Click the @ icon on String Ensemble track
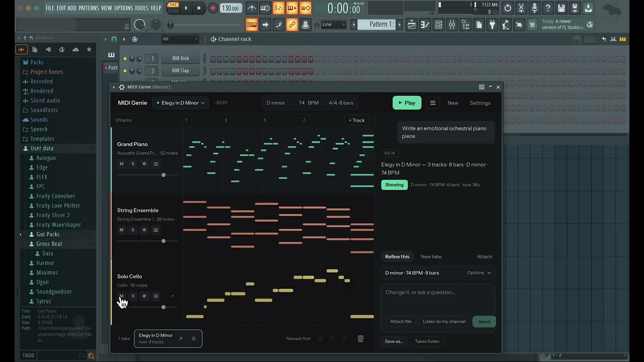The image size is (644, 362). 144,230
